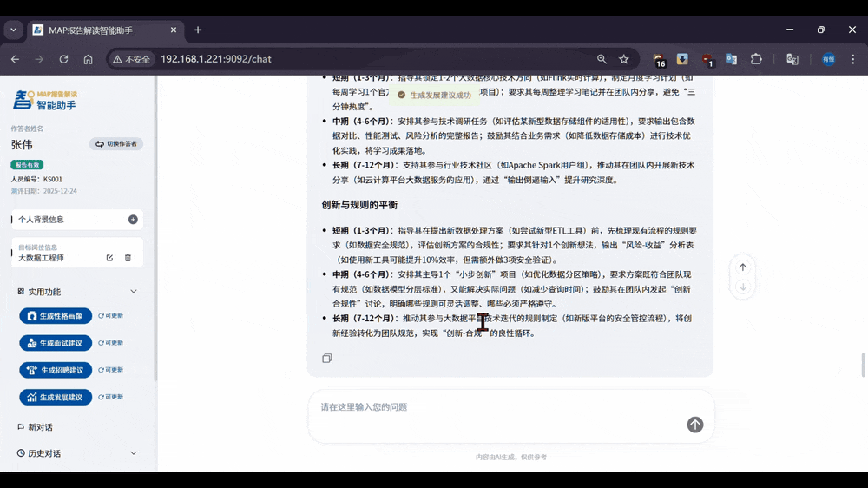This screenshot has height=488, width=868.
Task: Expand the 历史对话 section chevron
Action: (134, 453)
